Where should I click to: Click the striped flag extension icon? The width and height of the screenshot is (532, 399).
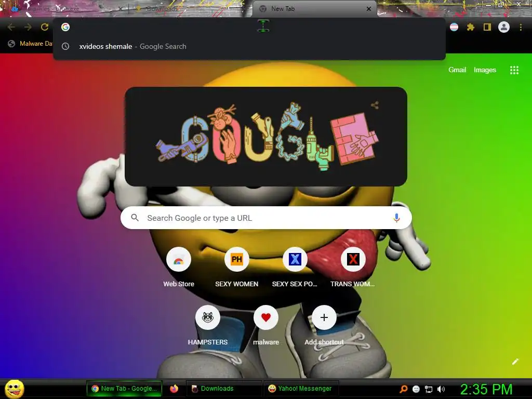pyautogui.click(x=454, y=27)
